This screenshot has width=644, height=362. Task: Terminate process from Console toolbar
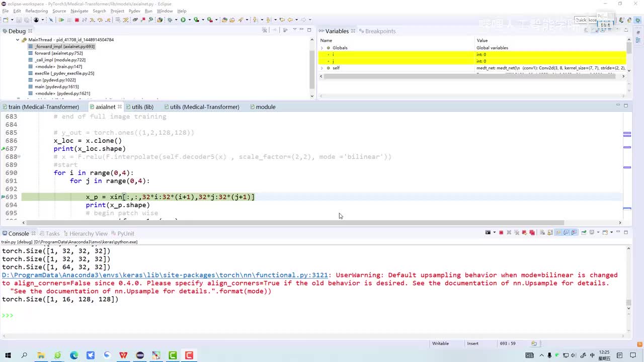pyautogui.click(x=501, y=233)
